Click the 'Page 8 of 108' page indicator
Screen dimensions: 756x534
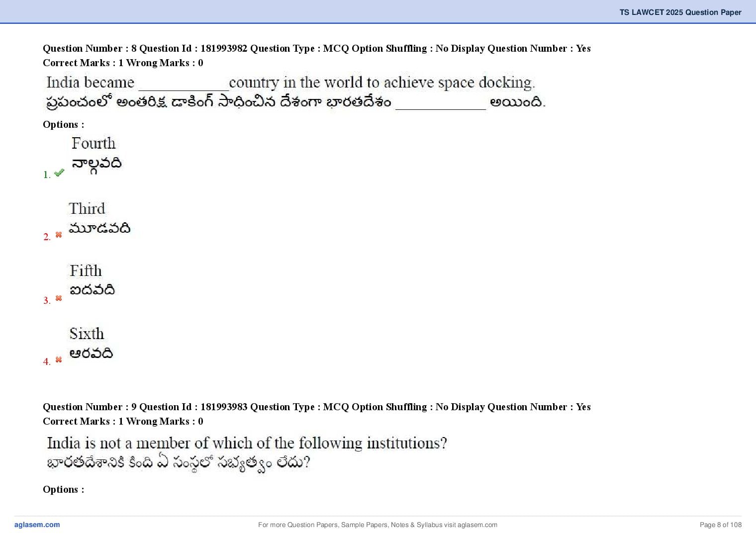coord(721,525)
